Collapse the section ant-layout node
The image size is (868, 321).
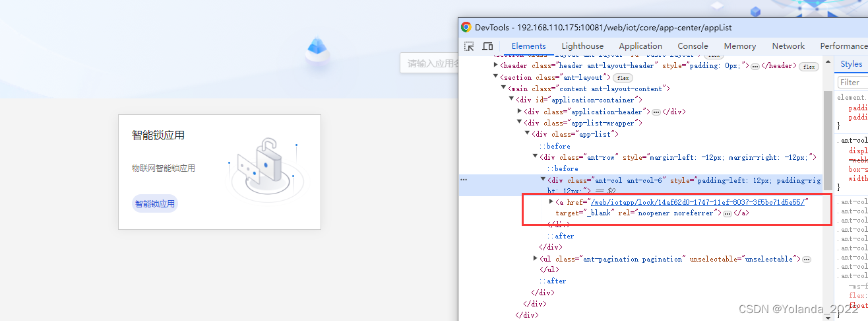click(x=496, y=77)
